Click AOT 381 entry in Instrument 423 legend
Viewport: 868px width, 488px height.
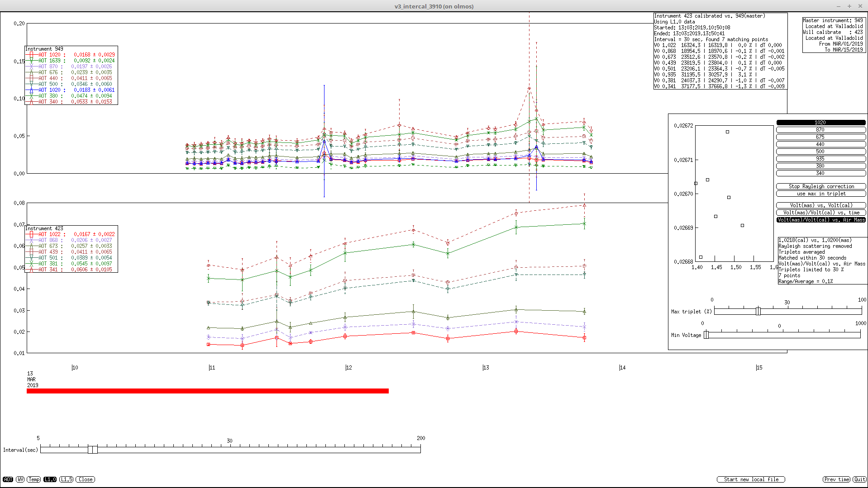tap(71, 264)
